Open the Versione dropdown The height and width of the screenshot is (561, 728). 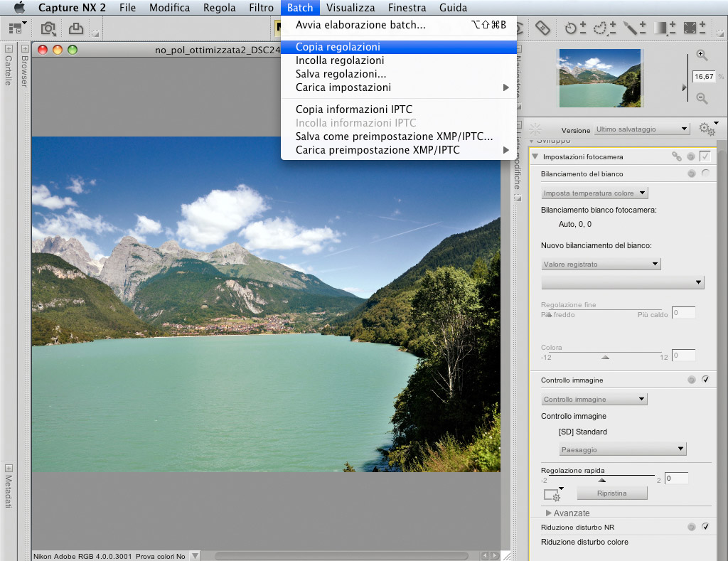(x=642, y=129)
